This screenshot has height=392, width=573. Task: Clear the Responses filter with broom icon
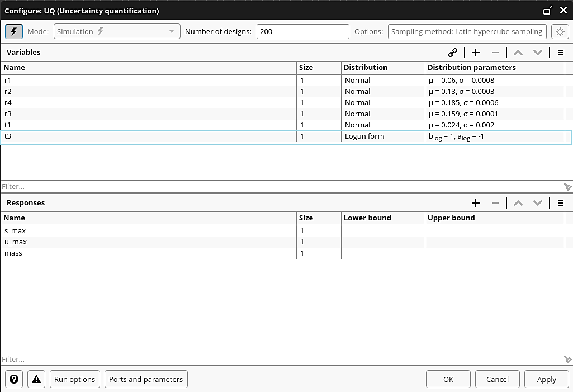point(567,360)
